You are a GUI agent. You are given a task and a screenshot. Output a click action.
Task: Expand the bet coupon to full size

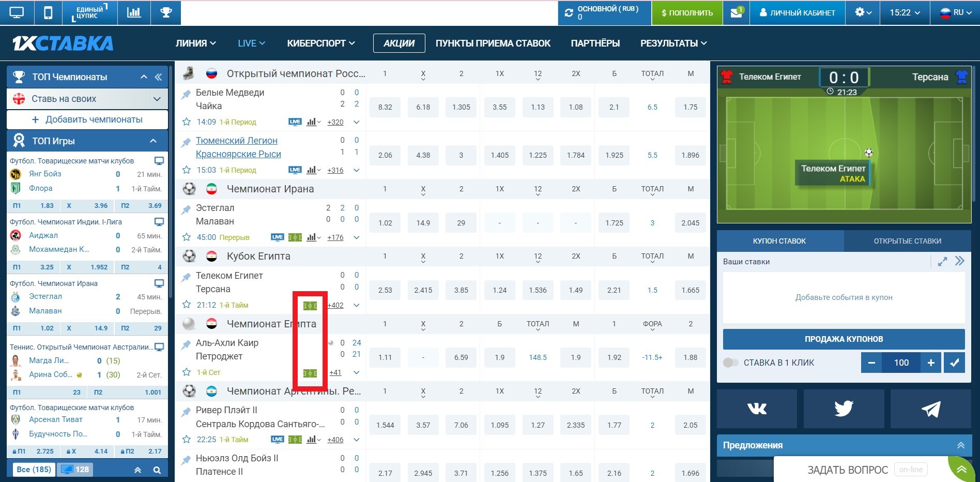pos(942,262)
